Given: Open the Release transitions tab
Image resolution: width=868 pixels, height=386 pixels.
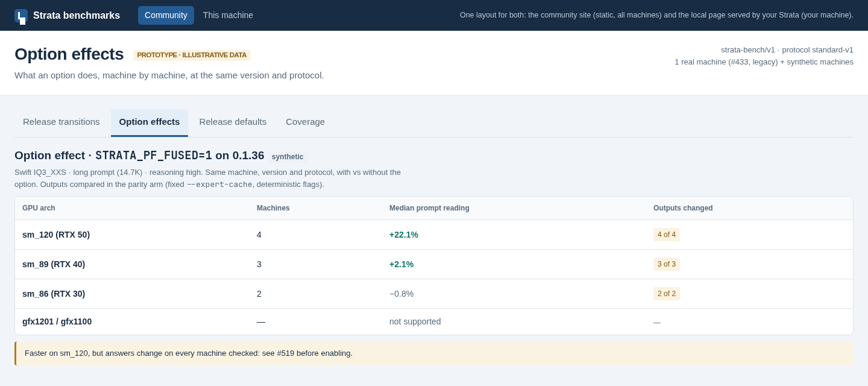Looking at the screenshot, I should [61, 122].
